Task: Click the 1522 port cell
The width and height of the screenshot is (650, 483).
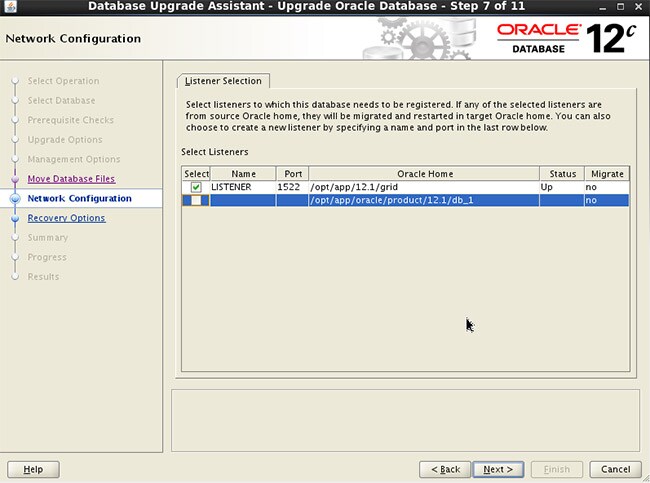Action: (292, 187)
